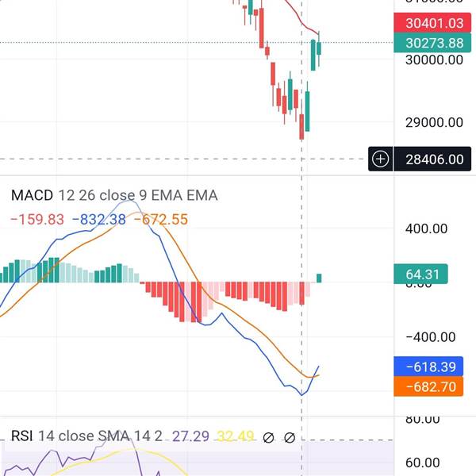Select the 28406.00 crosshair price label
476x476 pixels.
point(432,159)
